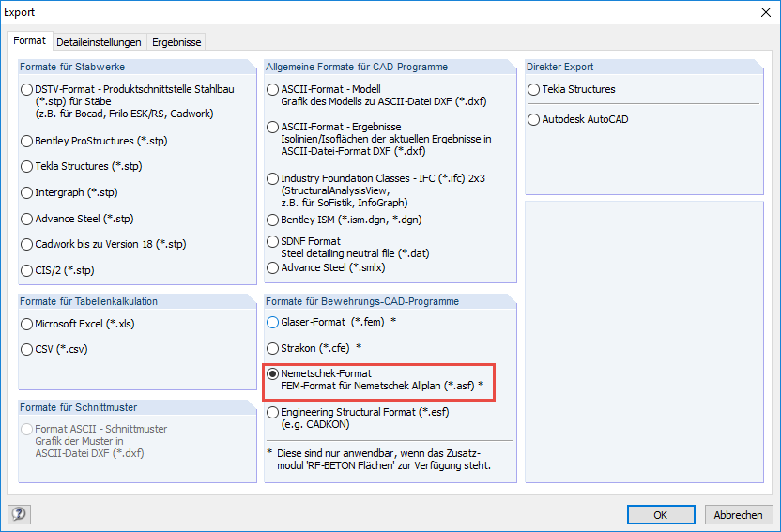Select Glaser-Format (*.fem) radio button
This screenshot has height=532, width=781.
coord(273,322)
